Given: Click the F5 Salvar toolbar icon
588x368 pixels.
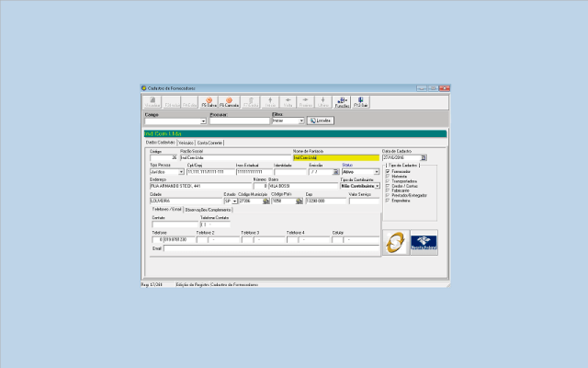Looking at the screenshot, I should coord(208,102).
